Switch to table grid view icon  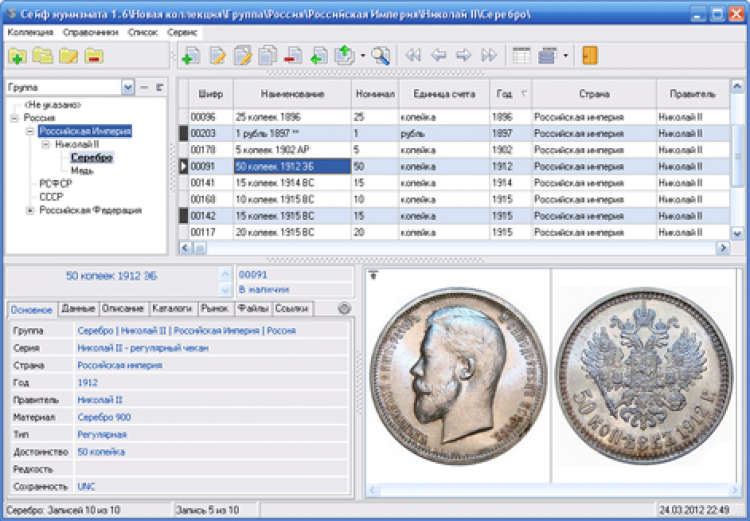click(x=522, y=55)
